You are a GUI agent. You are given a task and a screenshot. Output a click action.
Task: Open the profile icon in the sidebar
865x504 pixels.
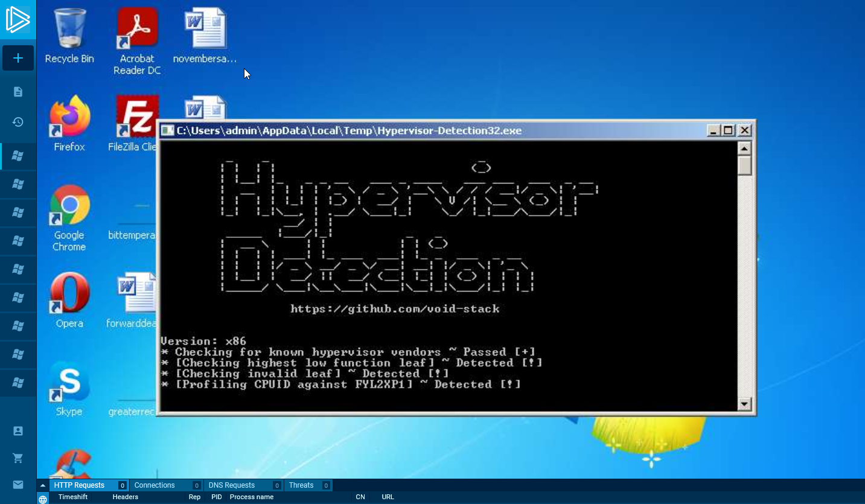point(18,430)
